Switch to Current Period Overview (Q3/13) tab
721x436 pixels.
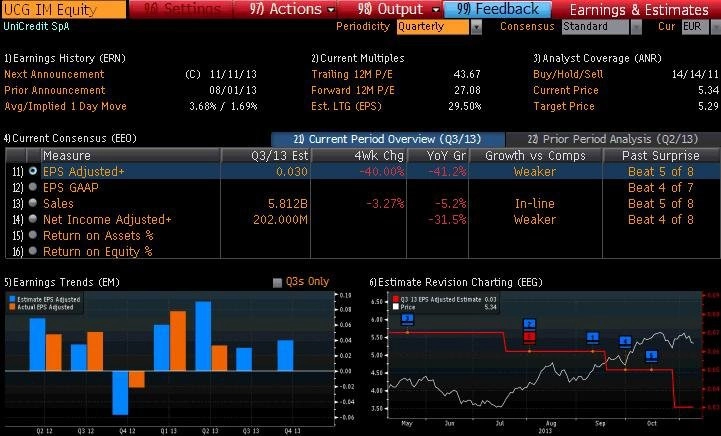388,139
